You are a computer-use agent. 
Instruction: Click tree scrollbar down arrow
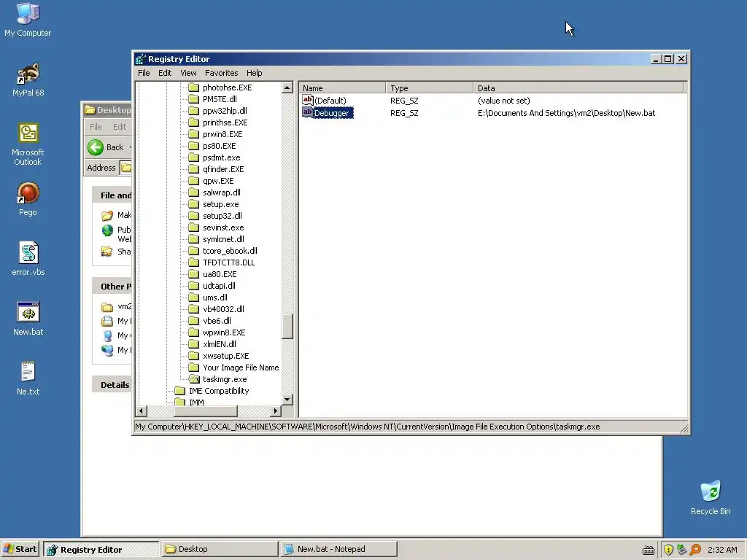(x=287, y=400)
